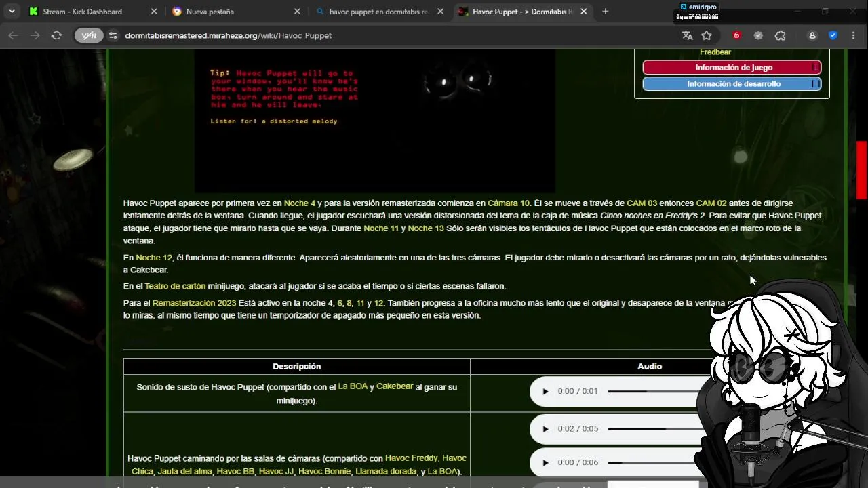The height and width of the screenshot is (488, 868).
Task: Click the Descripción column header
Action: 296,367
